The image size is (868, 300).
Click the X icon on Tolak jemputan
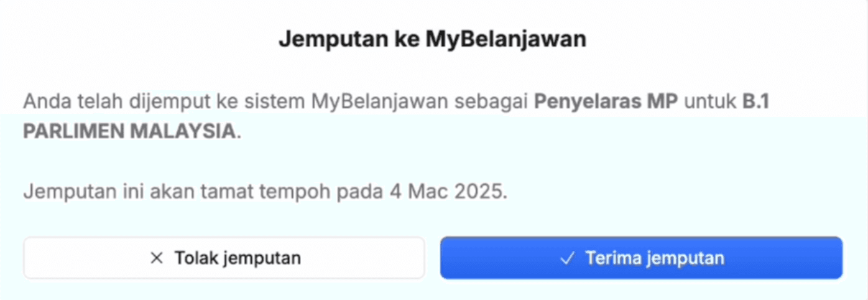click(157, 258)
